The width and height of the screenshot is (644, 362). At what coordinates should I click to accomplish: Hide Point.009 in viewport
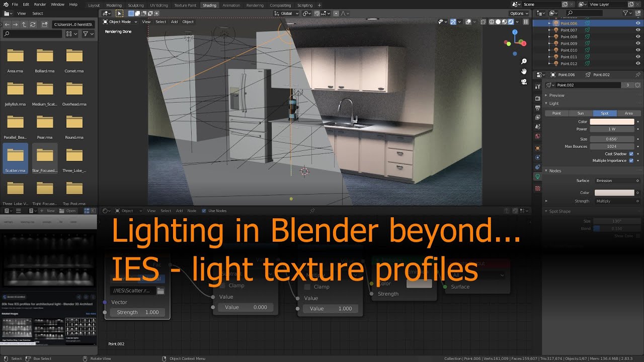(x=638, y=43)
